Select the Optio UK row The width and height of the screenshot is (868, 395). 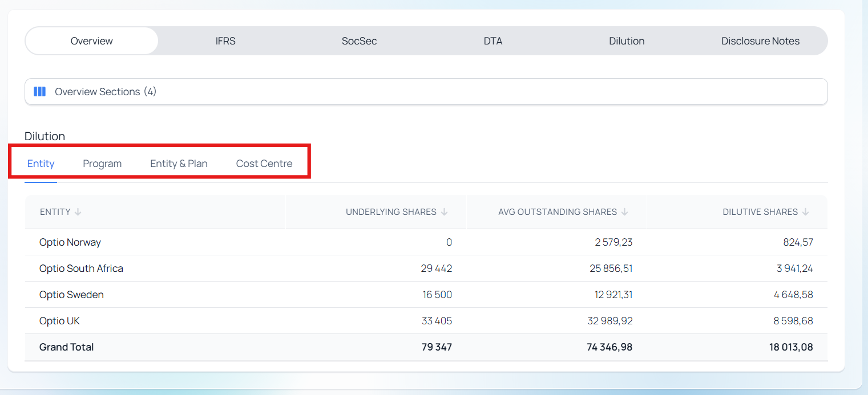coord(426,321)
